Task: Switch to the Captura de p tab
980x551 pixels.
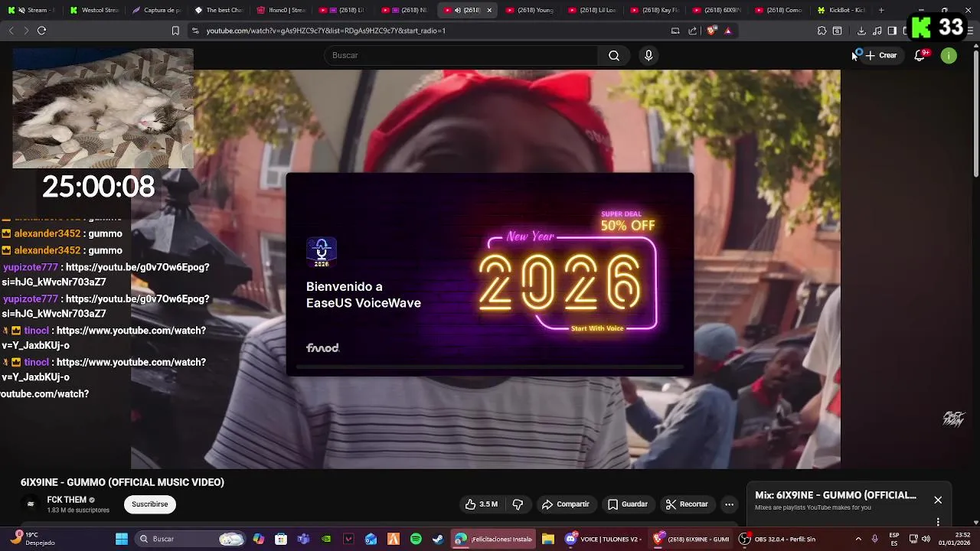Action: [x=156, y=10]
